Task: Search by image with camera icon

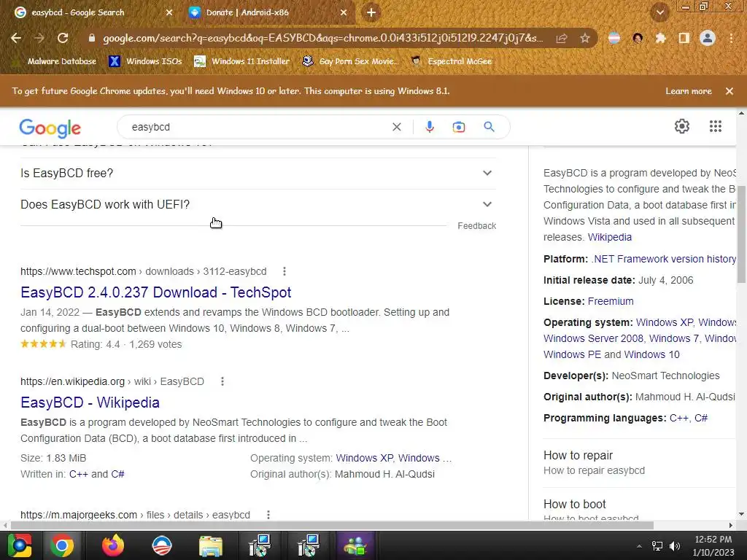Action: 459,127
